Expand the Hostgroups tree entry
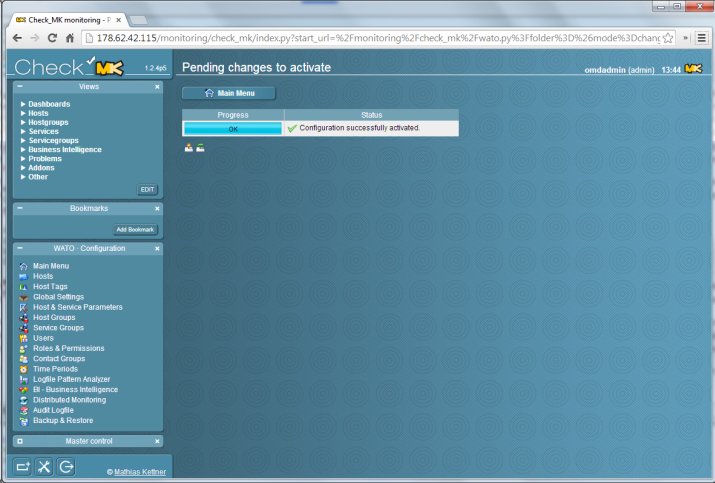The image size is (715, 483). tap(23, 122)
